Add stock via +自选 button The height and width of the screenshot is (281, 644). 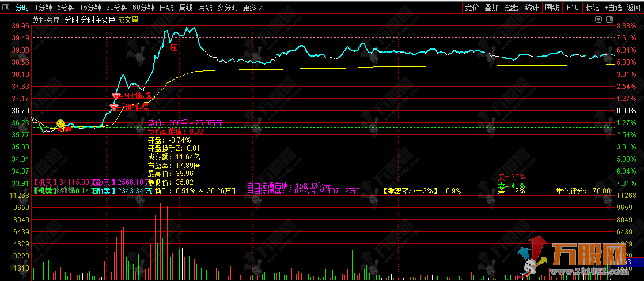coord(613,8)
